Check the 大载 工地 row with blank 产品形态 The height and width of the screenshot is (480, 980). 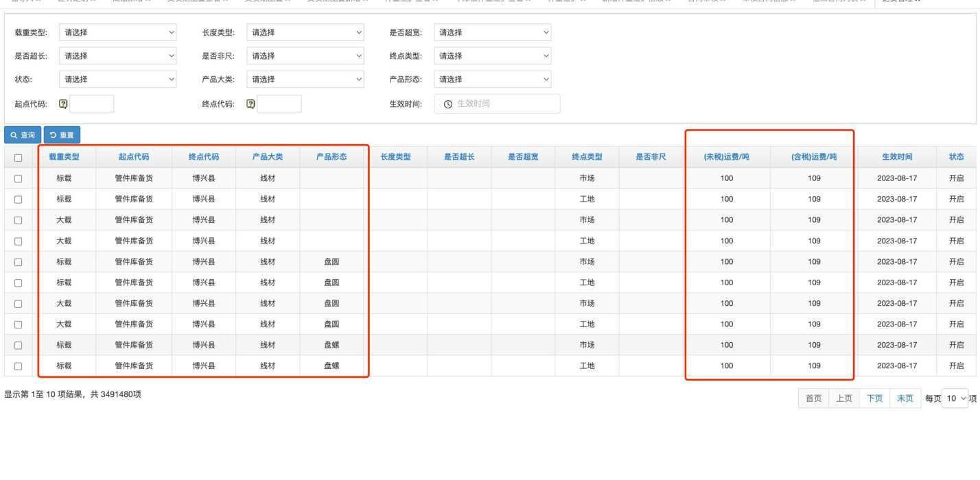18,241
